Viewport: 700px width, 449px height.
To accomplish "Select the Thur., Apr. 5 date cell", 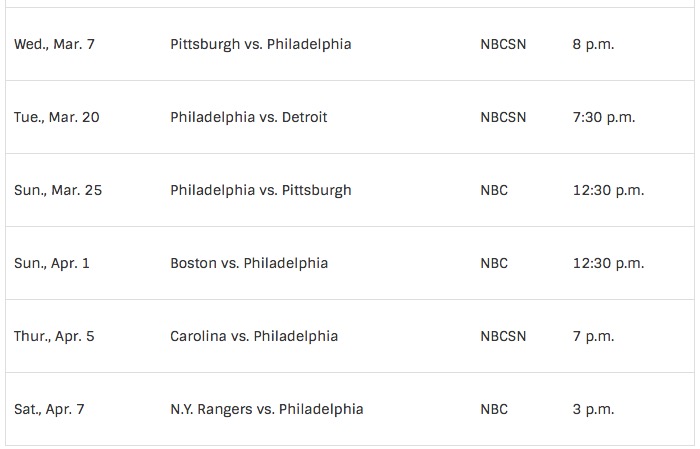I will [54, 336].
